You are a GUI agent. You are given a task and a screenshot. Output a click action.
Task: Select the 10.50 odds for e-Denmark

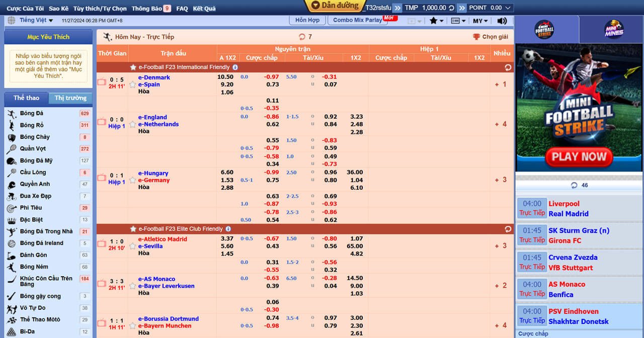(225, 77)
